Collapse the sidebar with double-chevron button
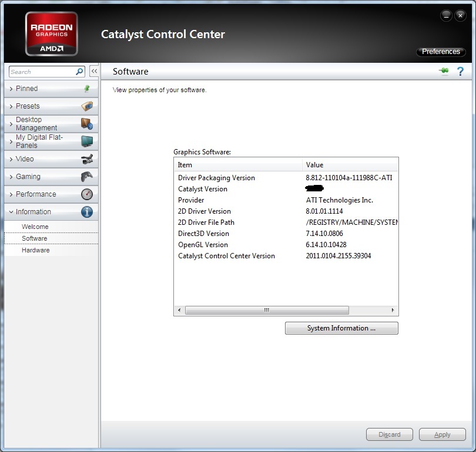Screen dimensions: 476x452 tap(94, 71)
